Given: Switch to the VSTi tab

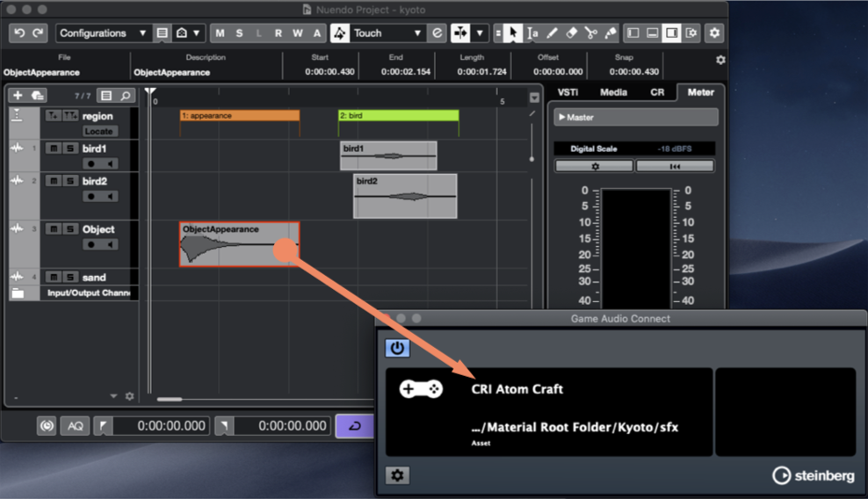Looking at the screenshot, I should click(x=568, y=92).
